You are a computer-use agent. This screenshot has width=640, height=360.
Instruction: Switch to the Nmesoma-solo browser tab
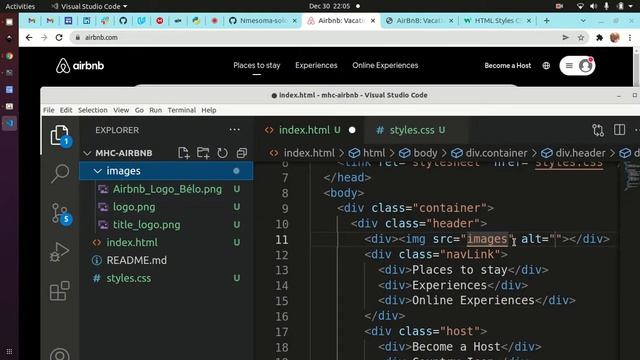pos(263,20)
